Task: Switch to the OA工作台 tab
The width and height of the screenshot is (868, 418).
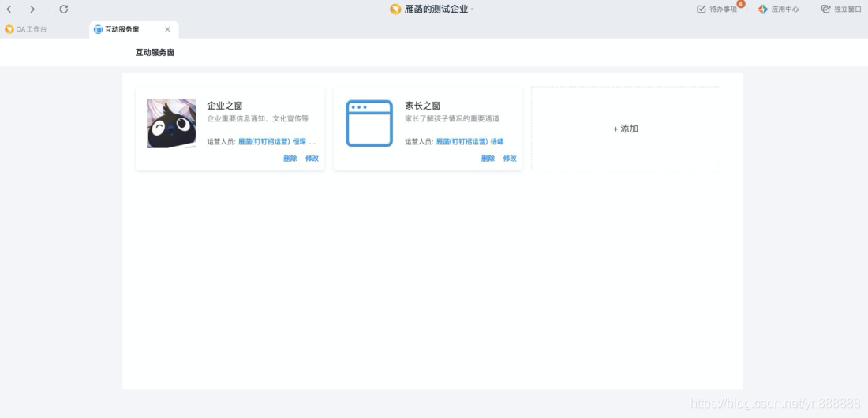Action: (31, 29)
